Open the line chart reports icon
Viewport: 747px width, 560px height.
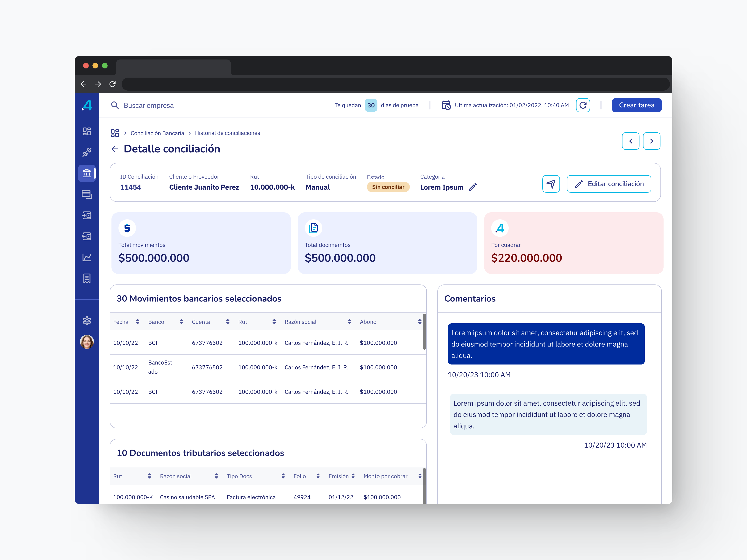click(x=87, y=257)
